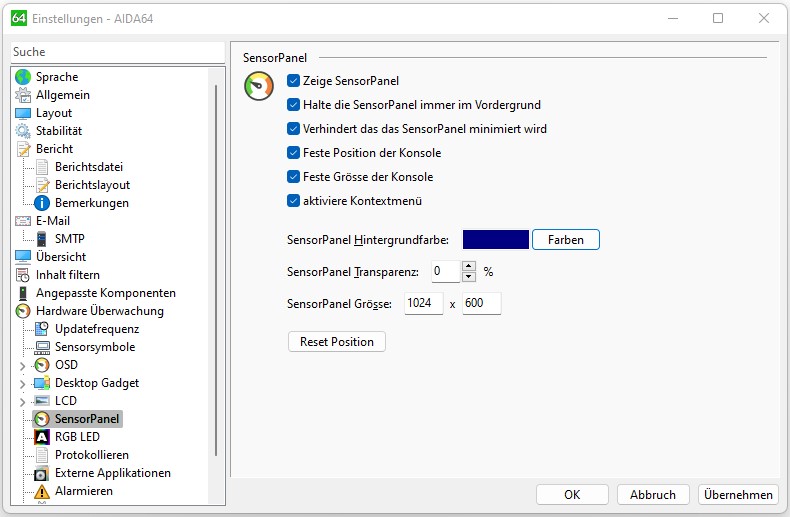Image resolution: width=790 pixels, height=517 pixels.
Task: Click the Bemerkungen info icon
Action: point(42,203)
